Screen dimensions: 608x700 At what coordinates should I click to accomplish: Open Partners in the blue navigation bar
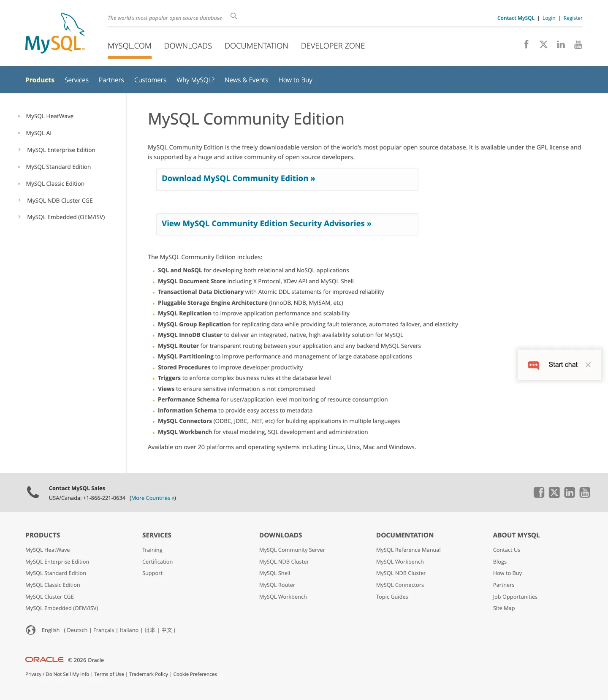pyautogui.click(x=111, y=80)
